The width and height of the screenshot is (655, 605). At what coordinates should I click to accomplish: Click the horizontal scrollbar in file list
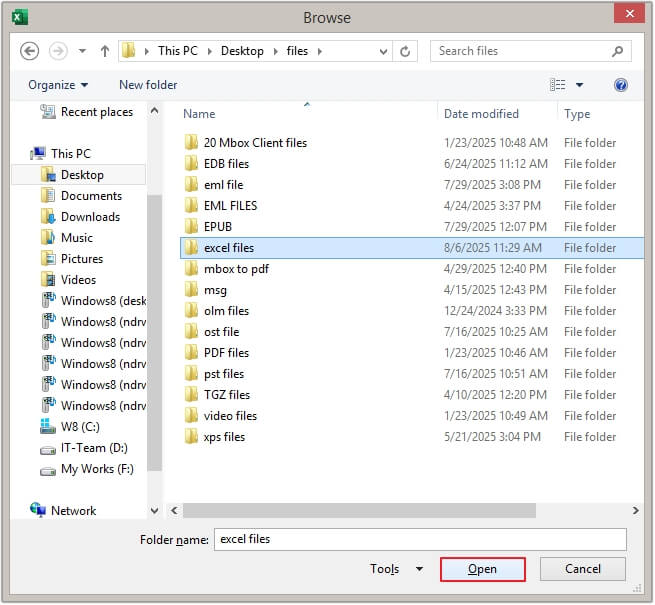(x=355, y=510)
